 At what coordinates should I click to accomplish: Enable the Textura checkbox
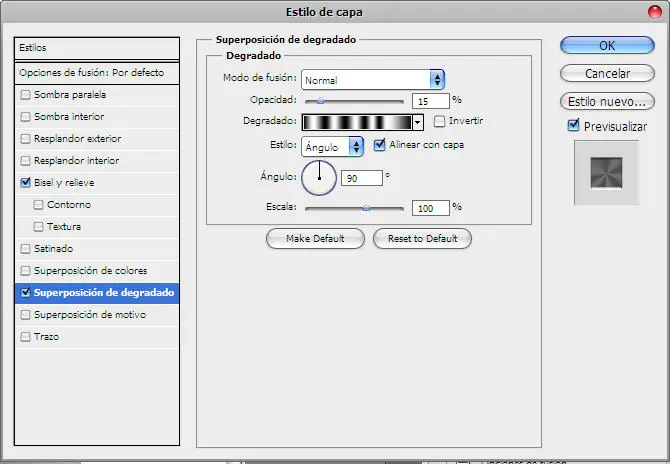click(38, 226)
